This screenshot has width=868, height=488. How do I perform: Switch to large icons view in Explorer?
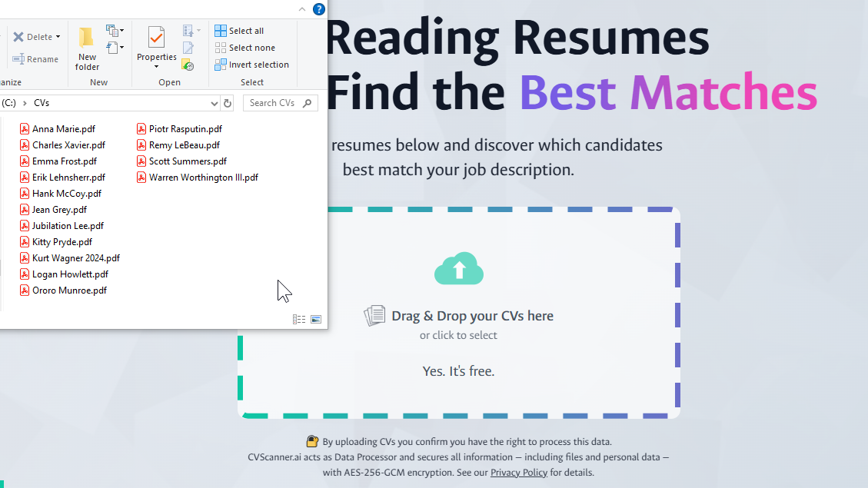(x=316, y=319)
